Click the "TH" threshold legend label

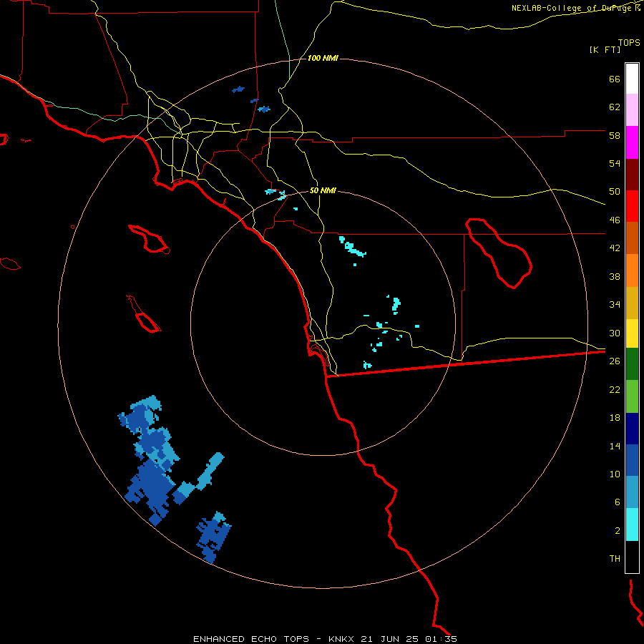point(615,558)
